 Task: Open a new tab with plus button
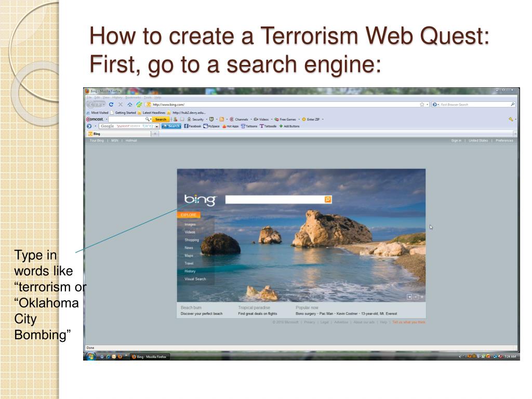tap(155, 134)
